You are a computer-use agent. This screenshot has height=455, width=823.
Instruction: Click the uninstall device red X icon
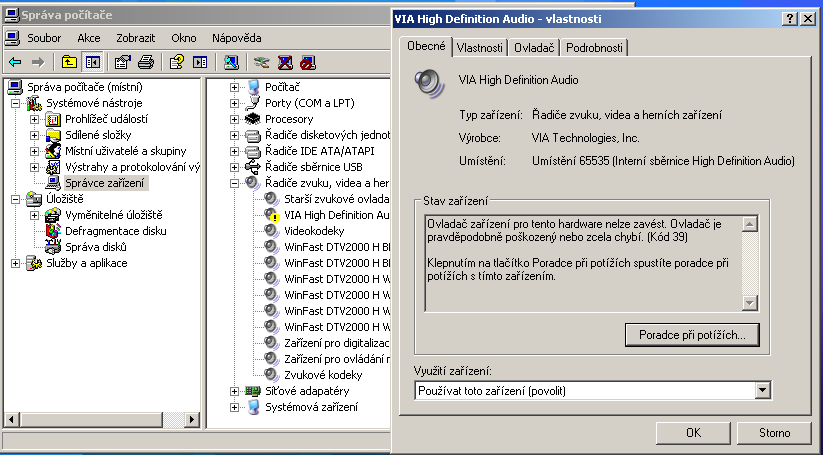(x=285, y=62)
